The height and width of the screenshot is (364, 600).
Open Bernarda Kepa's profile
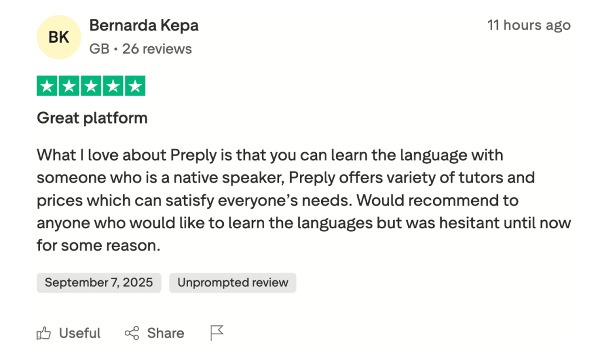[x=144, y=25]
